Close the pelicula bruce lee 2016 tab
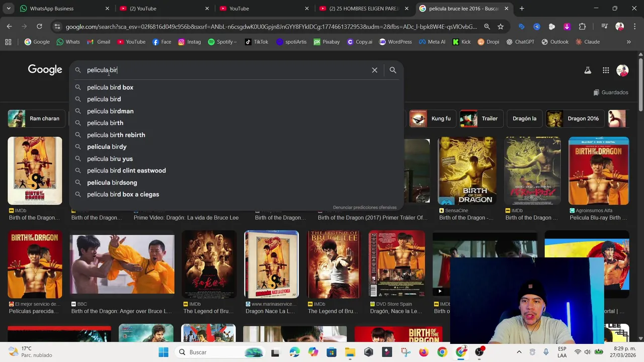Screen dimensions: 644x362 click(x=506, y=9)
